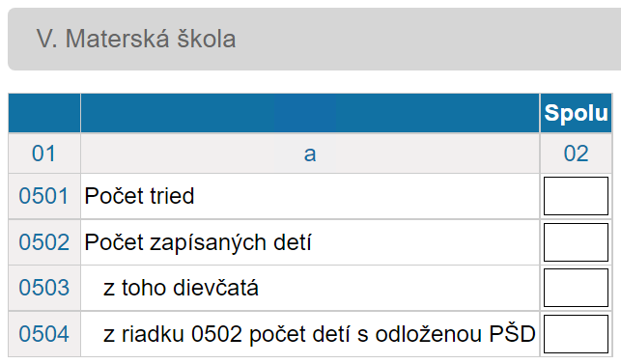Viewport: 621px width, 364px height.
Task: Click the grey section bar right of the title
Action: click(428, 39)
